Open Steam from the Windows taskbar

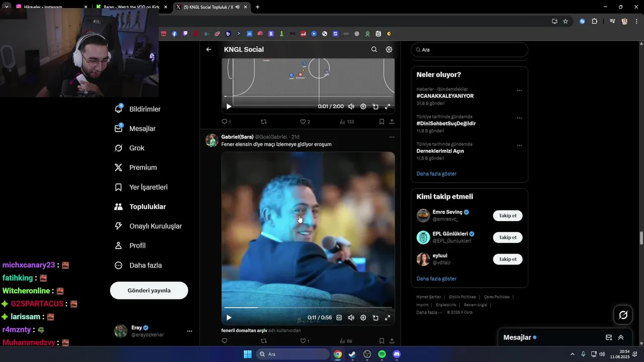point(352,354)
